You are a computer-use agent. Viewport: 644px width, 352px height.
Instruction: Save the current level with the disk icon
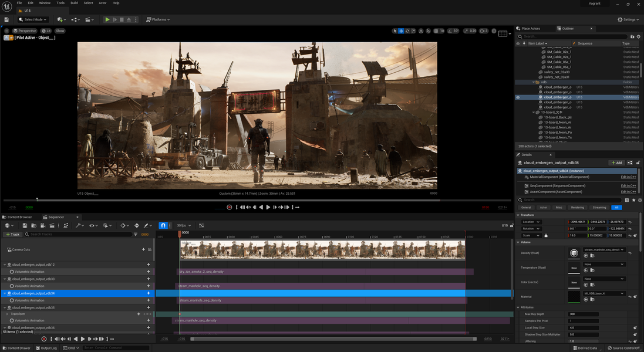[x=6, y=19]
